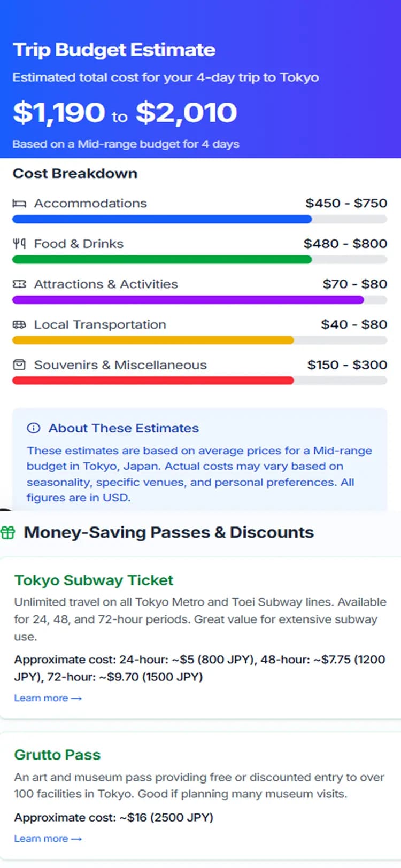The height and width of the screenshot is (868, 401).
Task: Click the bus icon beside Local Transportation
Action: (19, 324)
